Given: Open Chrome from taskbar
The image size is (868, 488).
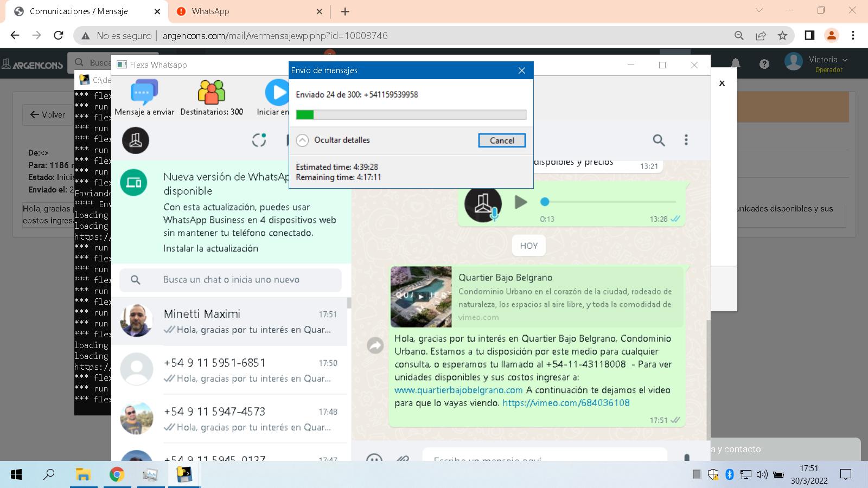Looking at the screenshot, I should pyautogui.click(x=117, y=475).
